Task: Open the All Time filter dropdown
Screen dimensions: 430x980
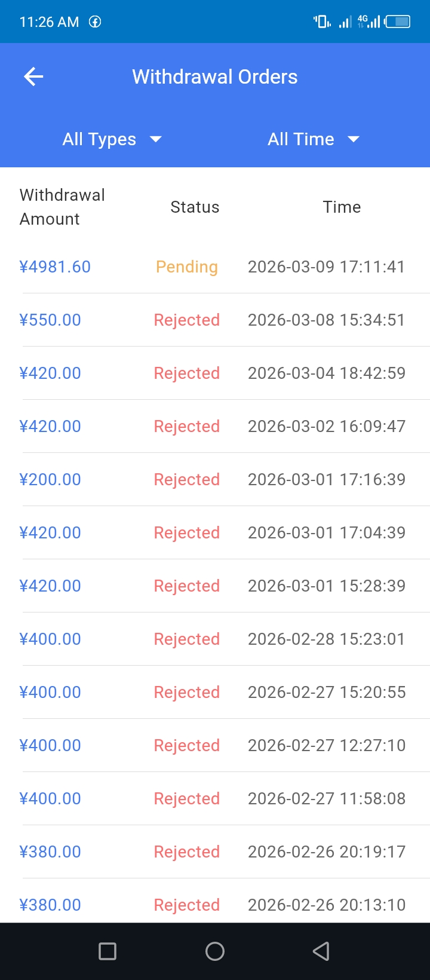Action: (301, 139)
